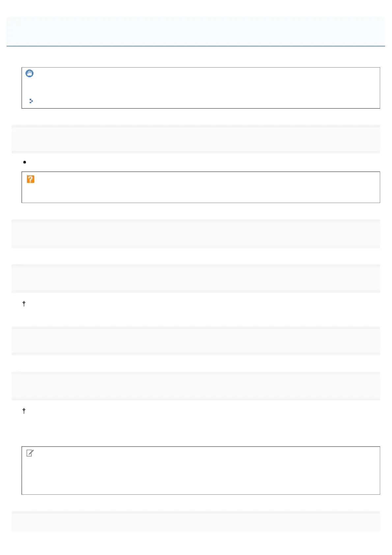Click the blue divider line under the header
Screen dimensions: 392x555
(196, 46)
